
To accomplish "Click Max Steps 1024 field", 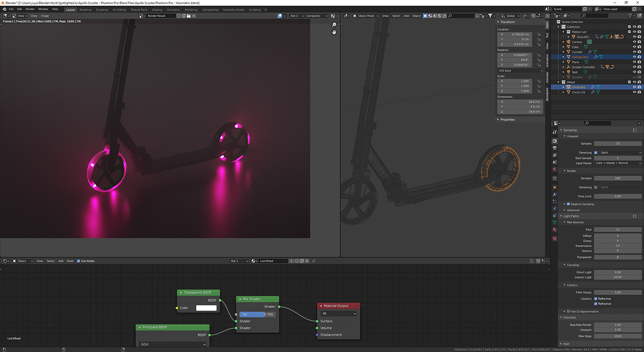I will click(x=618, y=336).
